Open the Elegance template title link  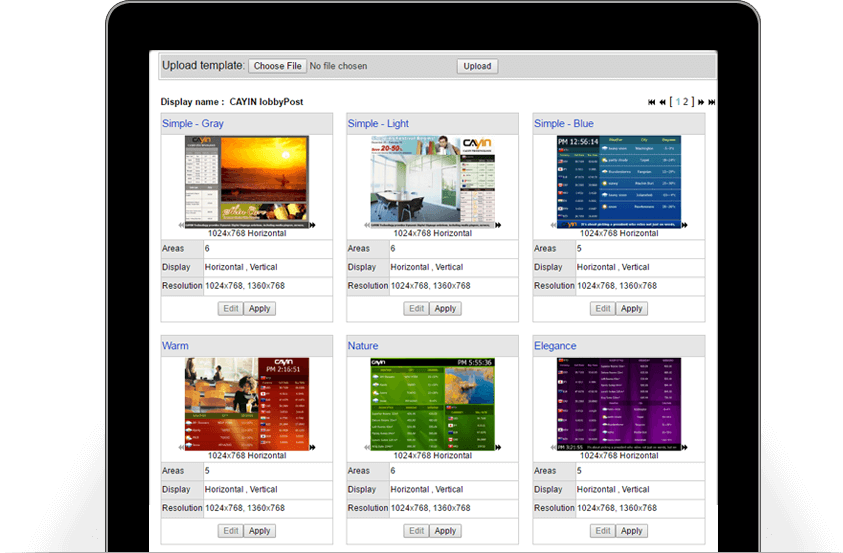click(x=555, y=346)
